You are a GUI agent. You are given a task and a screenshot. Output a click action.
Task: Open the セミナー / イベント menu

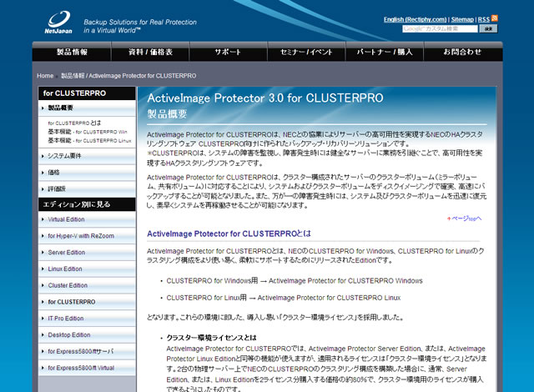coord(306,52)
